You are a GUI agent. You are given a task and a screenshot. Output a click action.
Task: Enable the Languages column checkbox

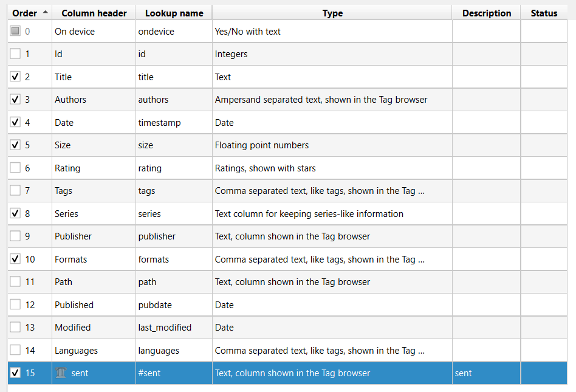[x=15, y=350]
